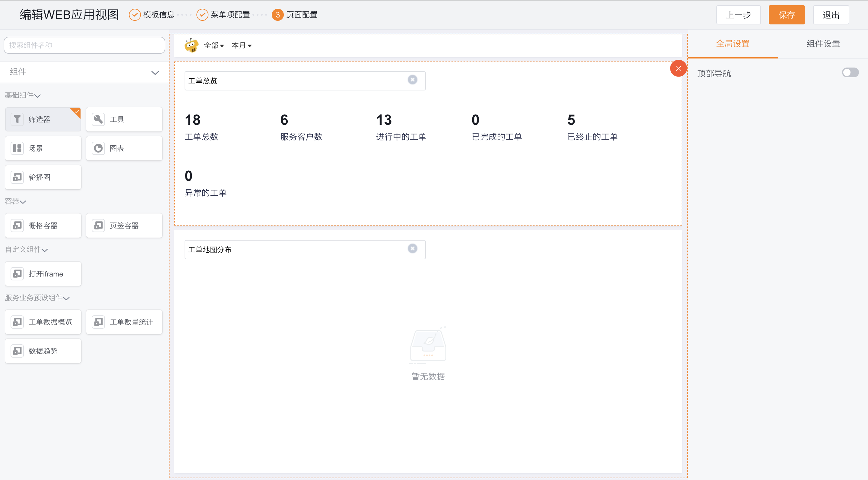Clear the 工单总览 title field
Viewport: 868px width, 480px height.
click(x=412, y=80)
